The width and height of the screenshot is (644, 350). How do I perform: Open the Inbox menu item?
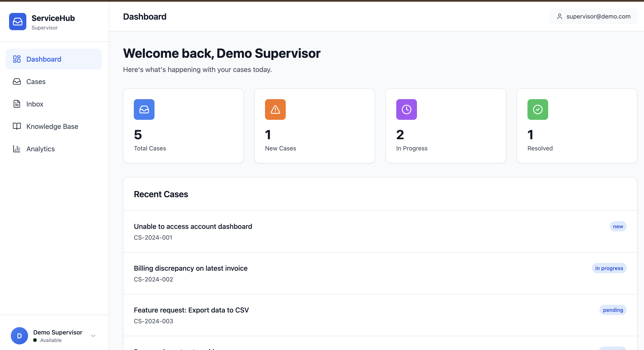coord(35,104)
